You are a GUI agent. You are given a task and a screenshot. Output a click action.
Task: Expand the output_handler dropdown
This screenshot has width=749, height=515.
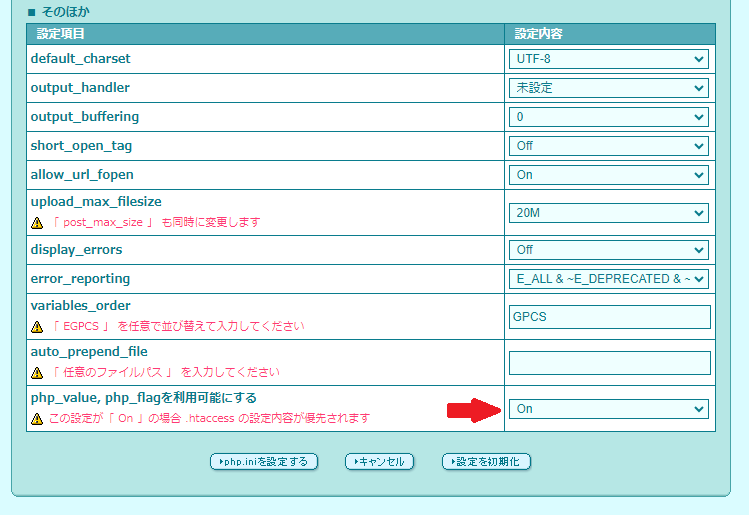pos(609,88)
